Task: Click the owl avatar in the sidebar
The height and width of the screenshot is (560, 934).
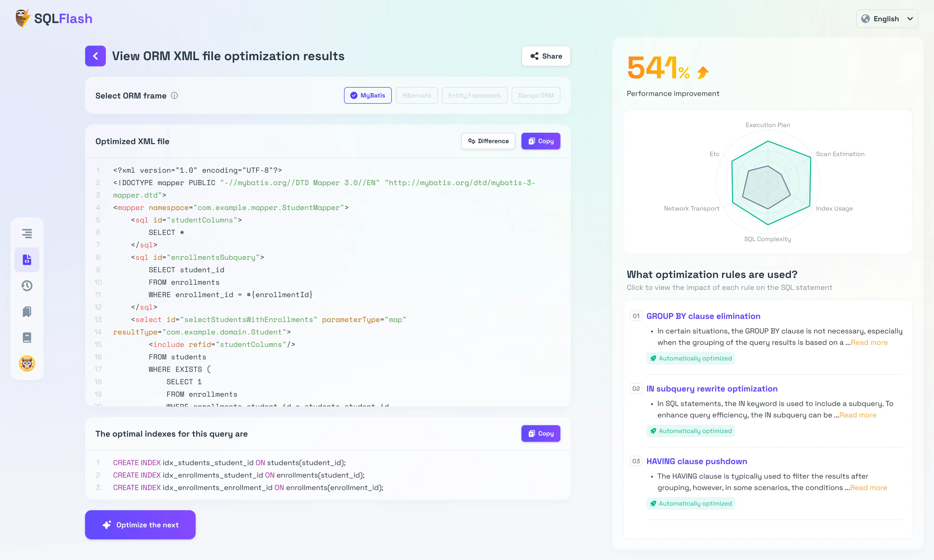Action: point(27,363)
